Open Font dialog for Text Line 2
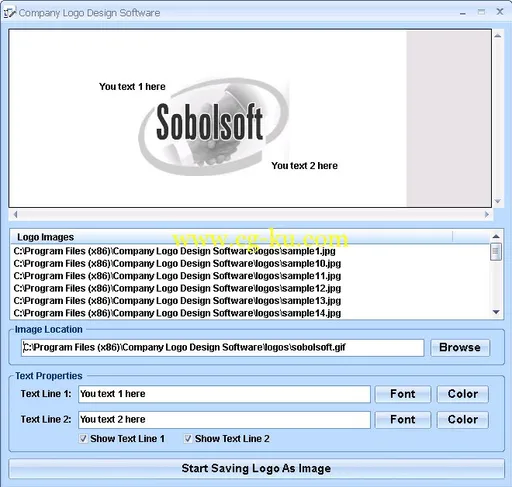 403,419
